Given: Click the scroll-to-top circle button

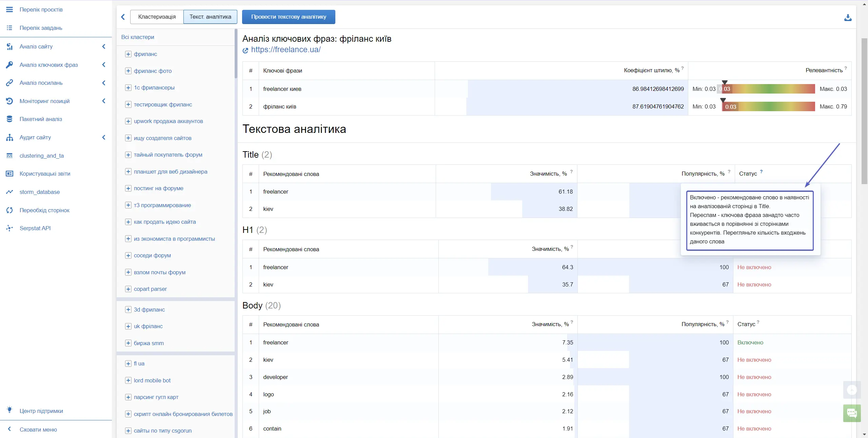Looking at the screenshot, I should pyautogui.click(x=852, y=390).
